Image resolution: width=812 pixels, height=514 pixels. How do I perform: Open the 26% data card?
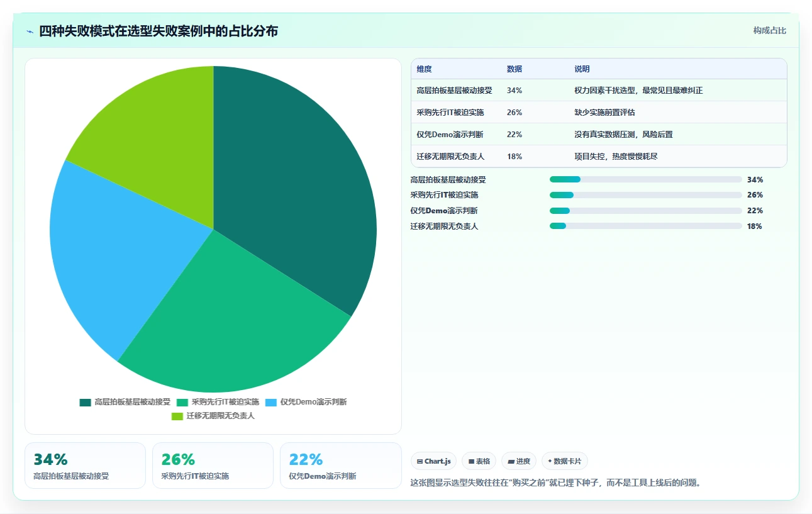tap(213, 466)
